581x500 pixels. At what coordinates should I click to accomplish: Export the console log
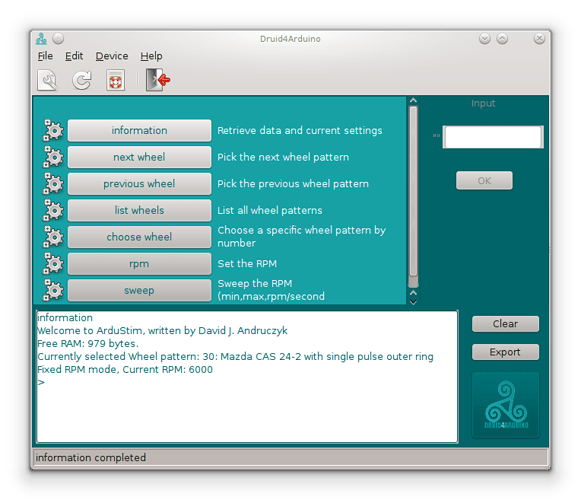pyautogui.click(x=505, y=352)
